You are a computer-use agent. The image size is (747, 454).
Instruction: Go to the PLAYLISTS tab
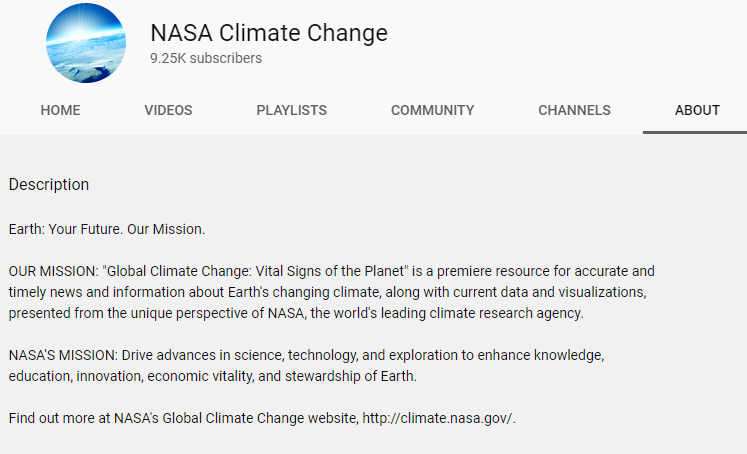point(291,110)
